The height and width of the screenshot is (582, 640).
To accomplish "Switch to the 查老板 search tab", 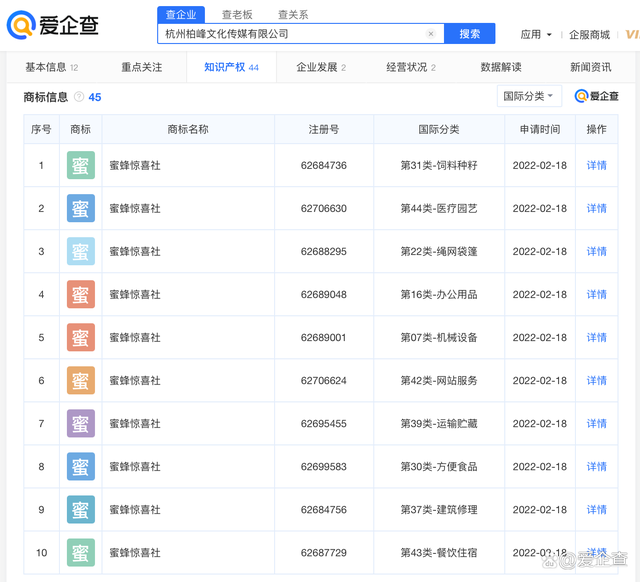I will click(x=237, y=15).
